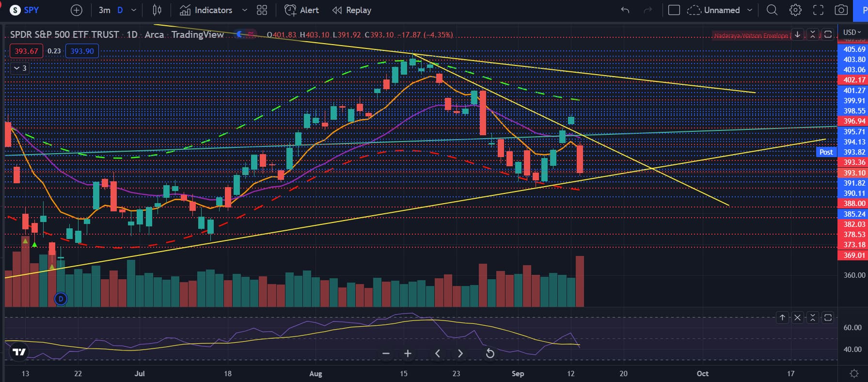Click the blue P button at top right
This screenshot has height=382, width=868.
tap(862, 10)
